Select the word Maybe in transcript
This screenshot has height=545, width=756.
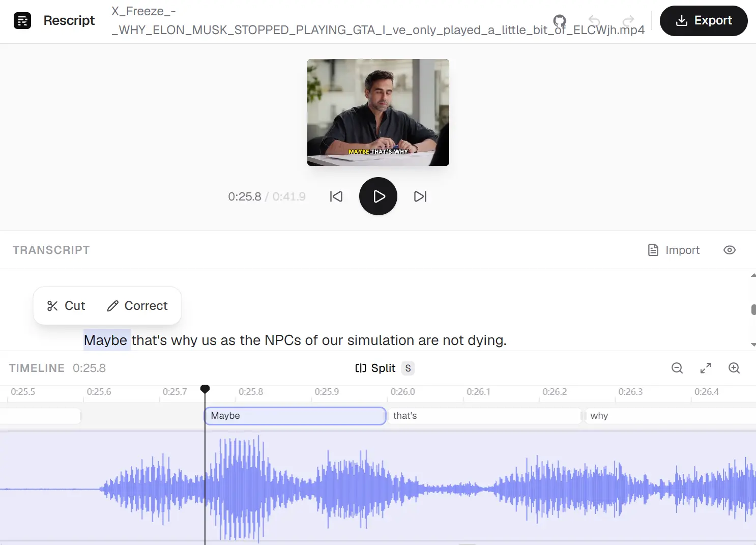pos(106,340)
